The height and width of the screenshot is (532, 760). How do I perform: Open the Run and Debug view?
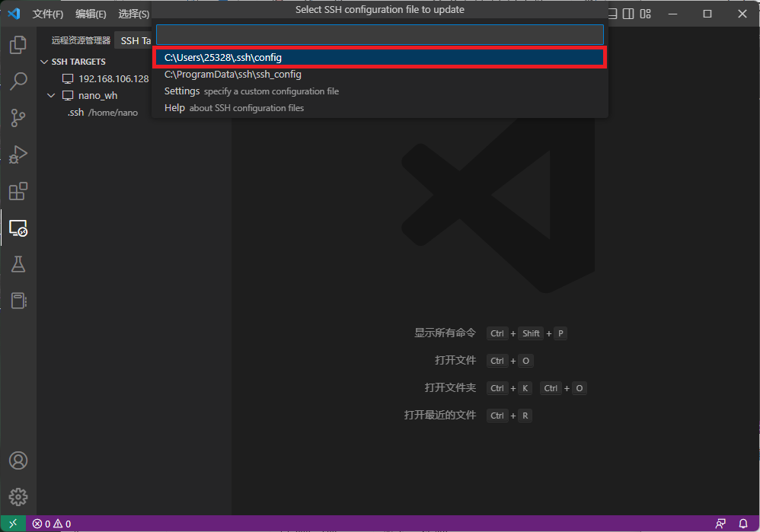tap(18, 155)
